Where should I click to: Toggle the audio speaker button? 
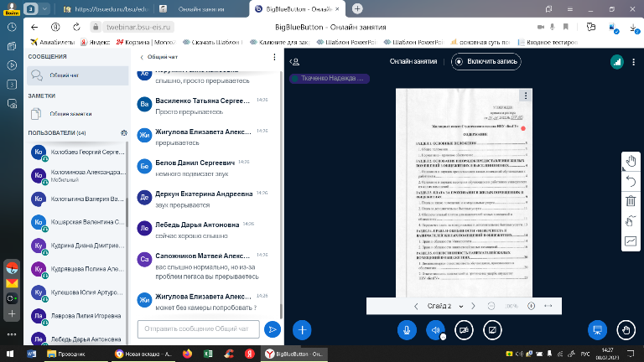pos(435,329)
